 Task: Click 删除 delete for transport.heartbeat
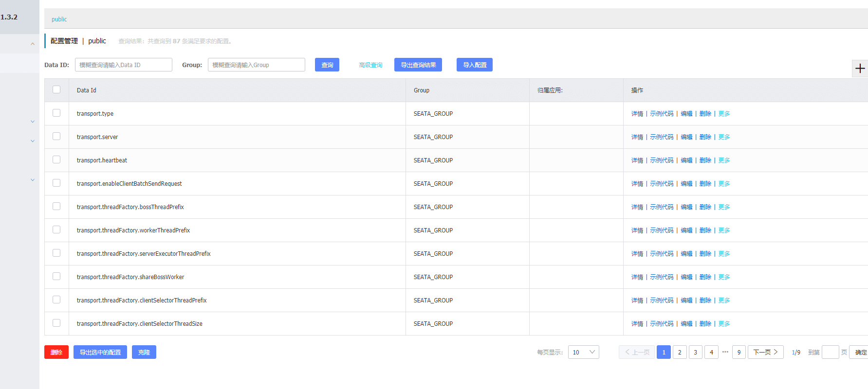pos(705,160)
